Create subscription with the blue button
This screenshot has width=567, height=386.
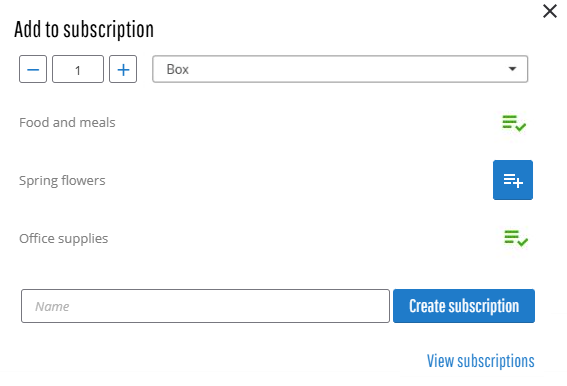464,306
